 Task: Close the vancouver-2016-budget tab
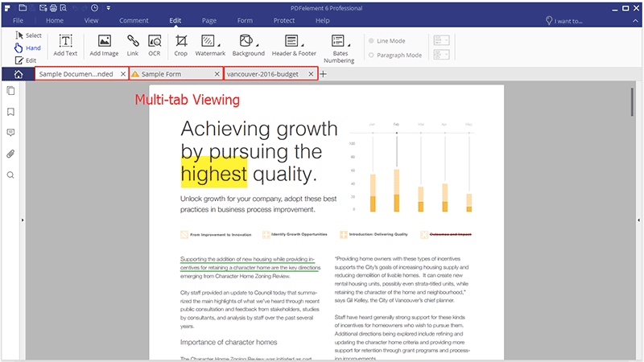pos(311,74)
